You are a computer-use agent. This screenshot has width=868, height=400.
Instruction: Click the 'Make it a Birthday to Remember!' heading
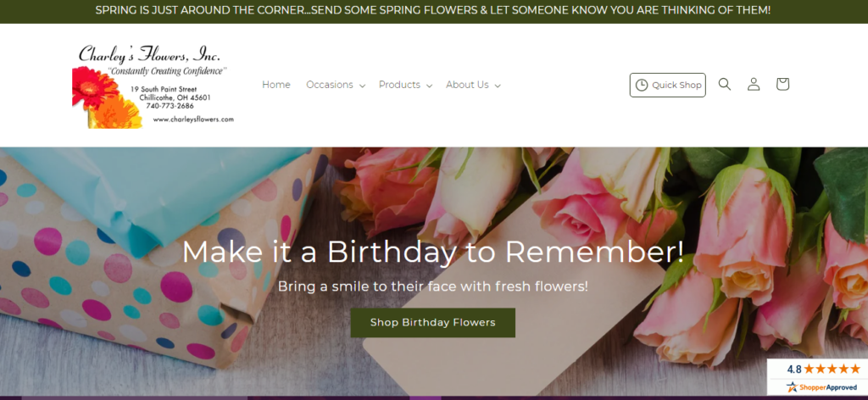coord(432,252)
